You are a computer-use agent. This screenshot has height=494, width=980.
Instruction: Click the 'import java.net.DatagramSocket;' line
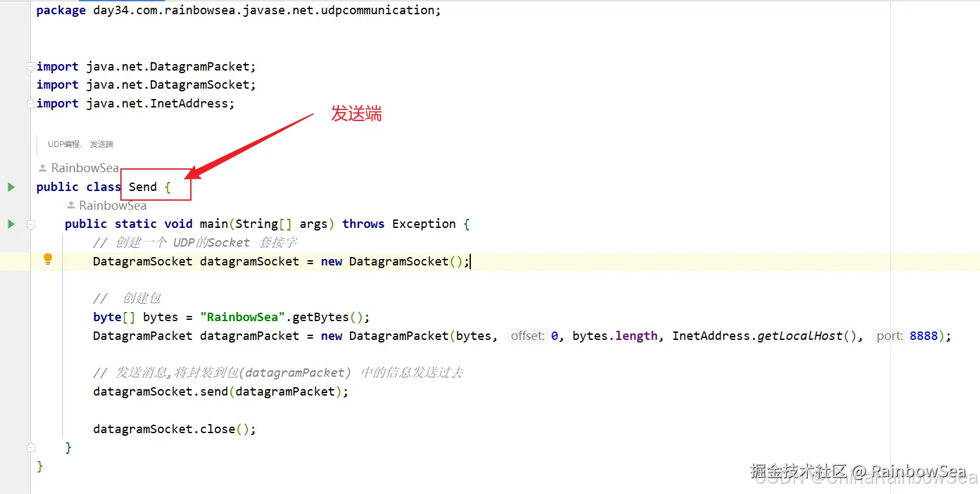(146, 85)
